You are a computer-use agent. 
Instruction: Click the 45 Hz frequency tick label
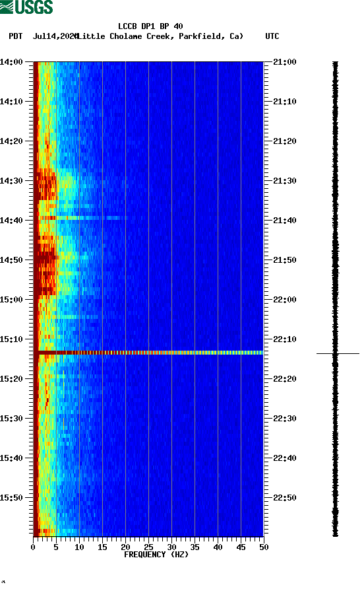(x=241, y=547)
